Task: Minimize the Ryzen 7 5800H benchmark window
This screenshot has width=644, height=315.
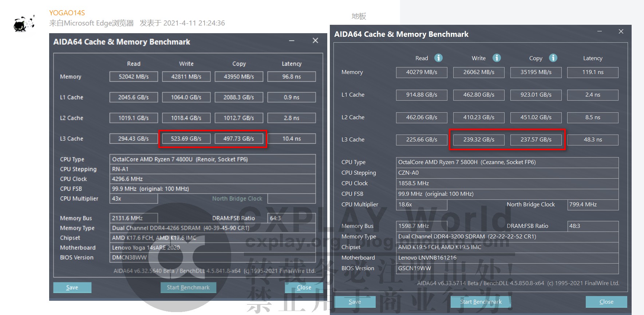Action: pos(599,31)
